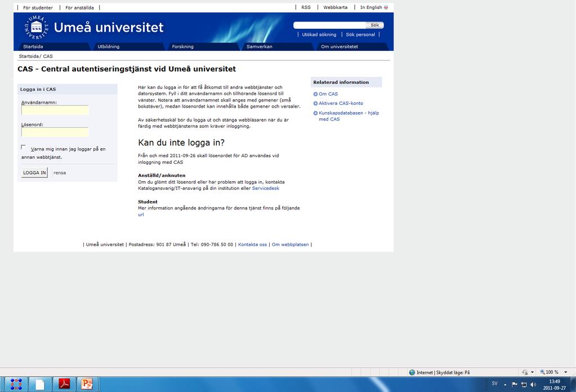Click the rensa reset link
Image resolution: width=576 pixels, height=392 pixels.
(x=60, y=173)
